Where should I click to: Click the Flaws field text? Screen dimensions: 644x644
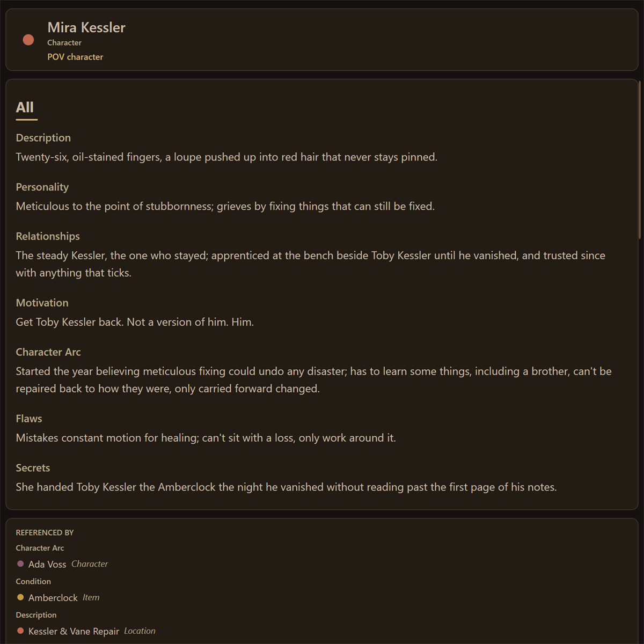(x=206, y=438)
